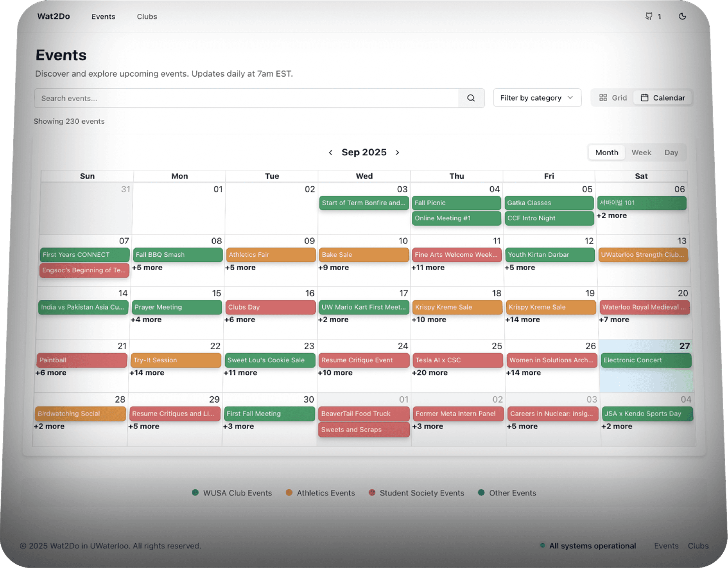This screenshot has height=568, width=728.
Task: Click the Electronic Concert event on September 27
Action: (x=646, y=360)
